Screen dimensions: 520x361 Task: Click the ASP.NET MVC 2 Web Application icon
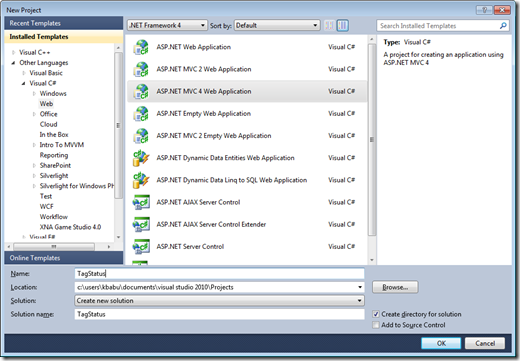pos(141,69)
